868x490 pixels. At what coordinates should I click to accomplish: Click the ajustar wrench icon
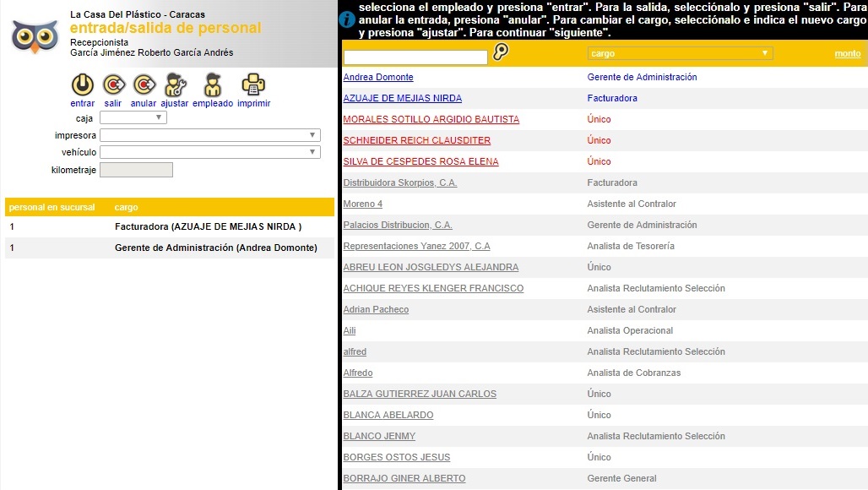point(176,84)
